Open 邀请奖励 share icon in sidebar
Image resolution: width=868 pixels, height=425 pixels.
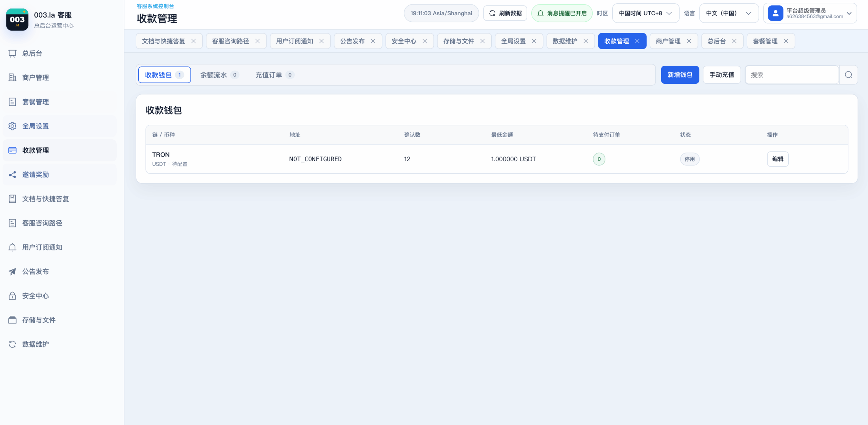12,175
